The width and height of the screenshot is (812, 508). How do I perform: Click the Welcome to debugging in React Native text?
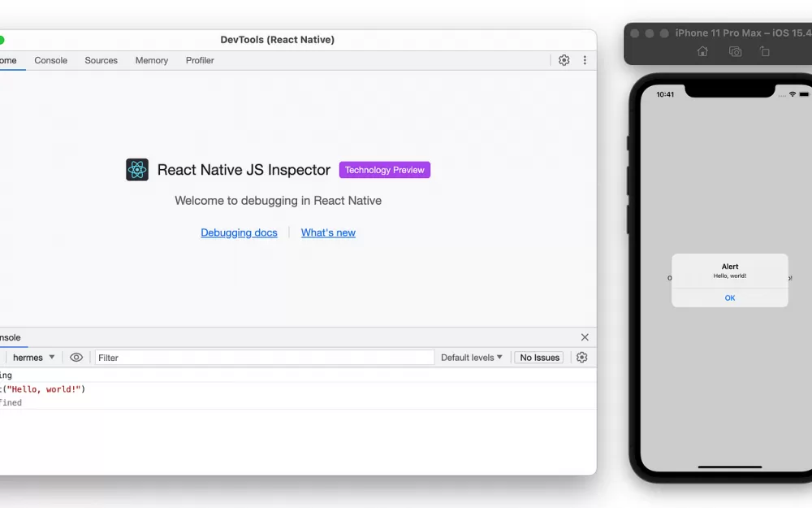pos(278,201)
